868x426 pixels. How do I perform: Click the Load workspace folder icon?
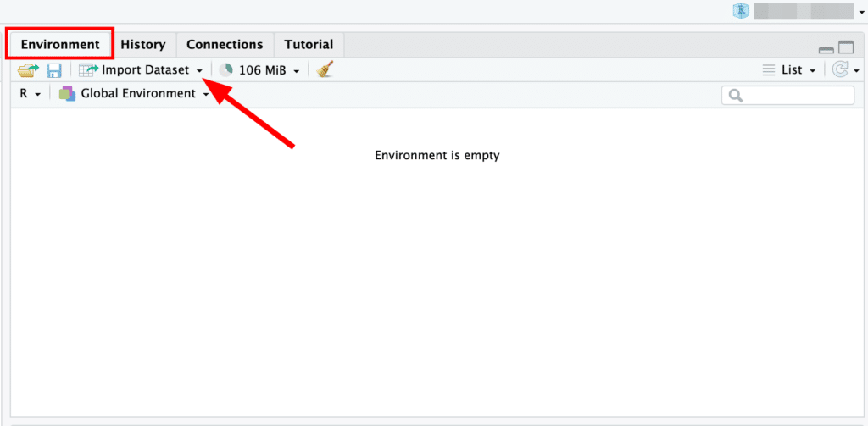point(29,70)
